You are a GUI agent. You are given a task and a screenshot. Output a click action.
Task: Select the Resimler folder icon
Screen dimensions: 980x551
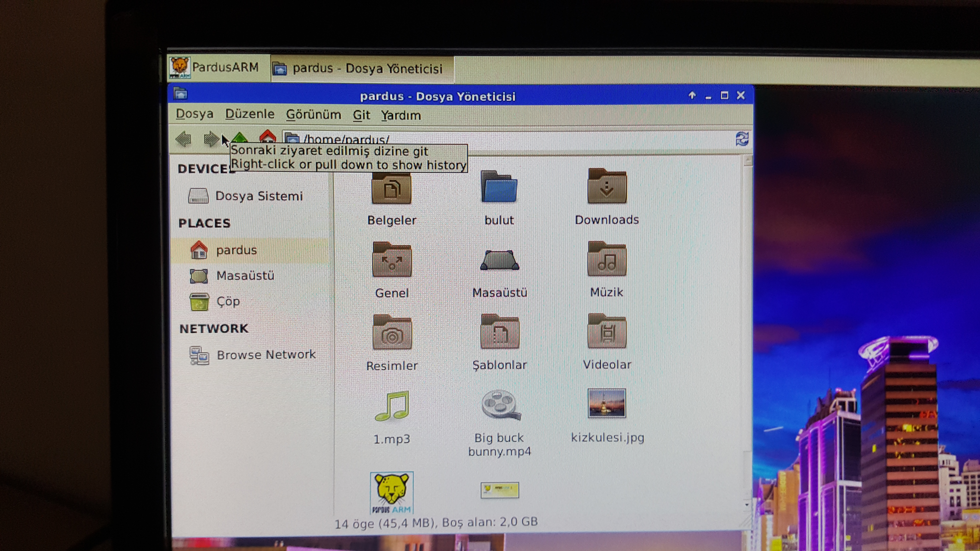click(x=392, y=332)
